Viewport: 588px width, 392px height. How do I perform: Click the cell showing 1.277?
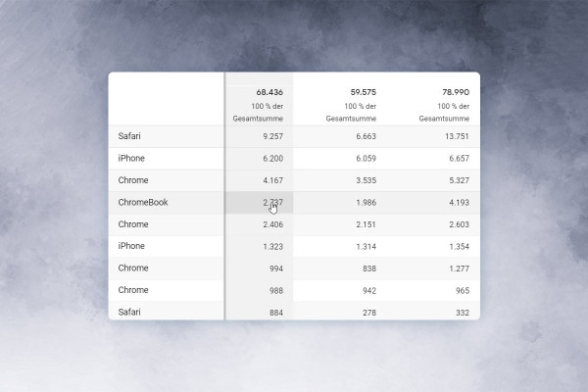tap(460, 269)
